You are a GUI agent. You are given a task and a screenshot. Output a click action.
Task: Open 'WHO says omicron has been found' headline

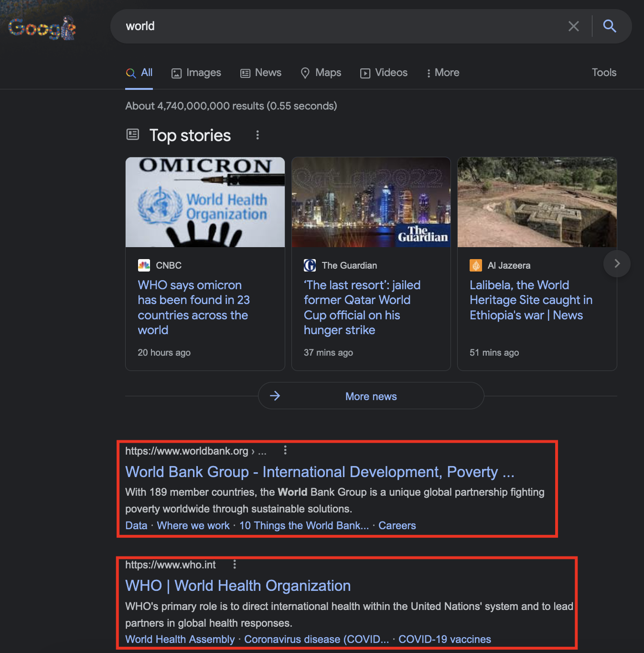tap(194, 307)
